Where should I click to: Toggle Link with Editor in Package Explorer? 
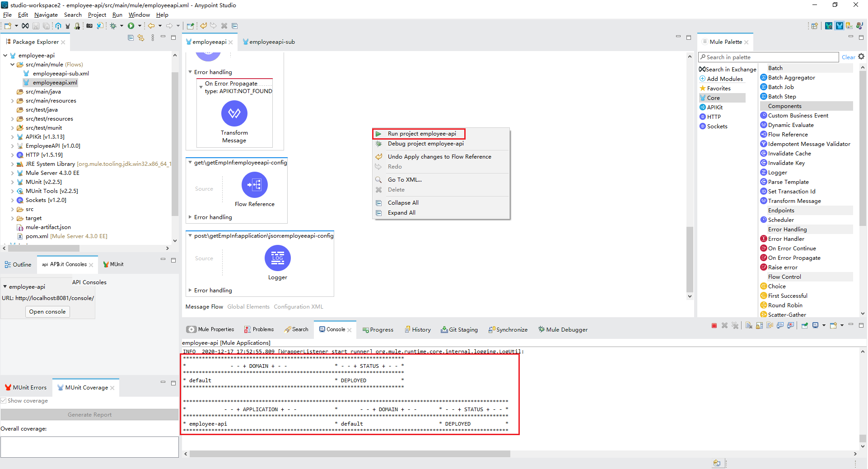click(x=141, y=38)
